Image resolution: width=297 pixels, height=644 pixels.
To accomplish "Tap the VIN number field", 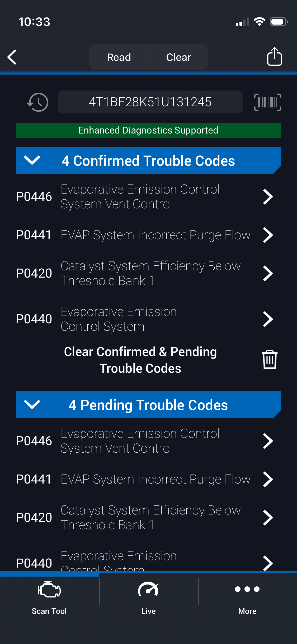I will (150, 102).
